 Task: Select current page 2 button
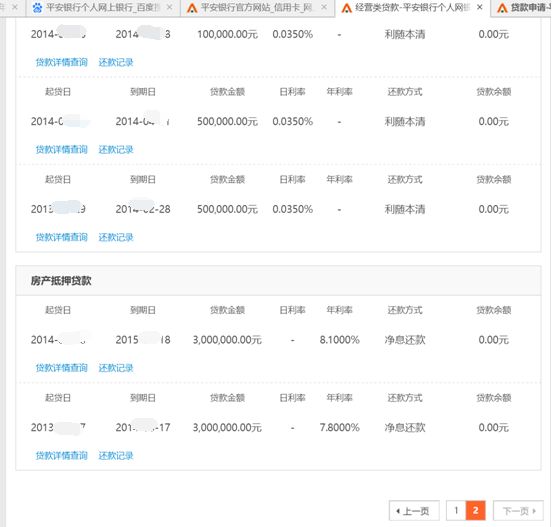click(476, 511)
